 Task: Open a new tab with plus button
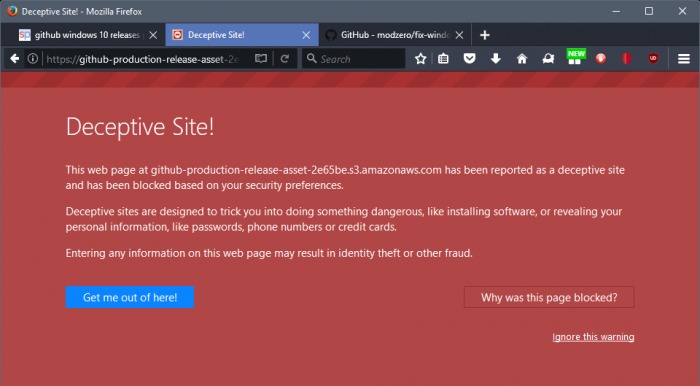[x=485, y=35]
